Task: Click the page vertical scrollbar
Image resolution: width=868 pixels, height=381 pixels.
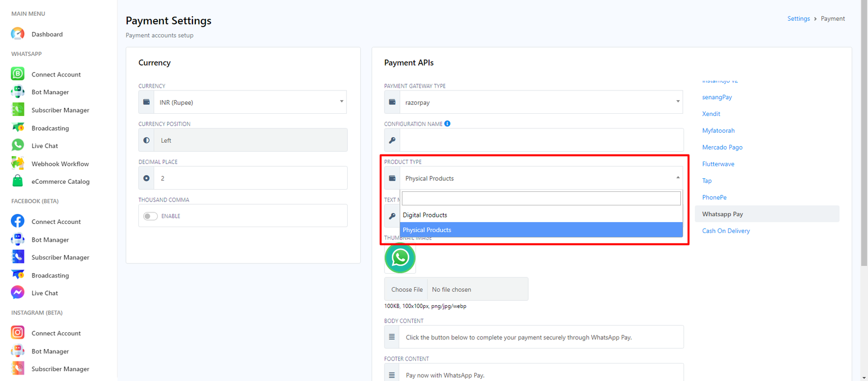Action: point(864,133)
